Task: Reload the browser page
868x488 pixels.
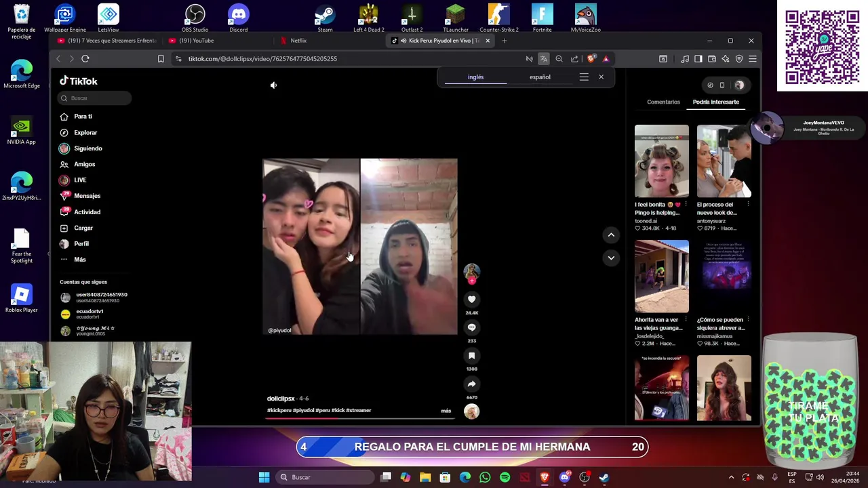Action: (x=85, y=59)
